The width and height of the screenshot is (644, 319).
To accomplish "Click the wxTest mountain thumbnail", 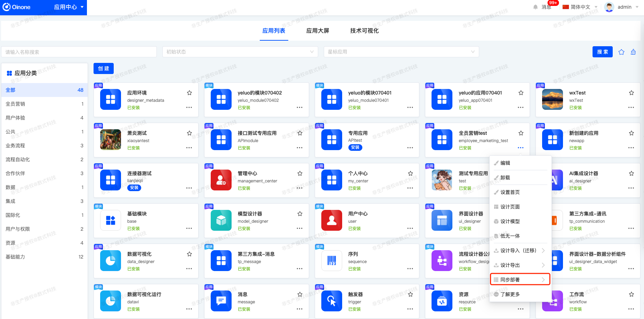I will [x=553, y=99].
